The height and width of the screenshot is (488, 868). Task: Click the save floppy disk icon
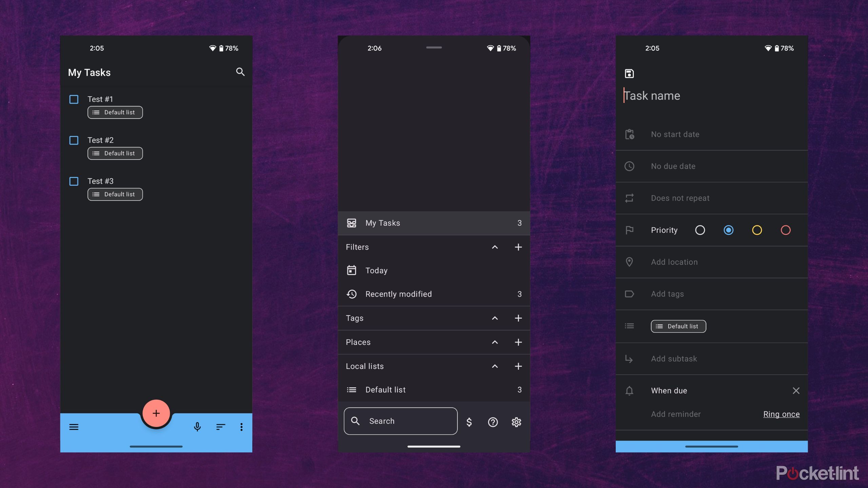[x=629, y=74]
